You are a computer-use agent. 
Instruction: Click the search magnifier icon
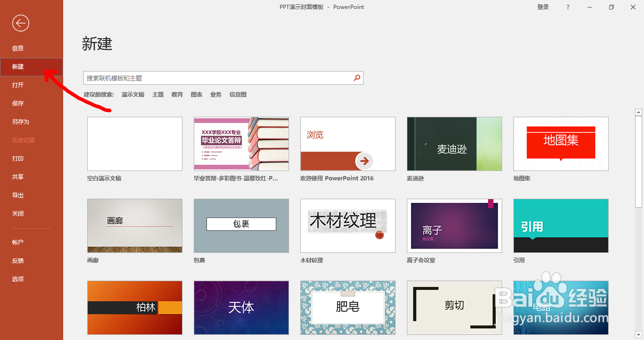(357, 78)
